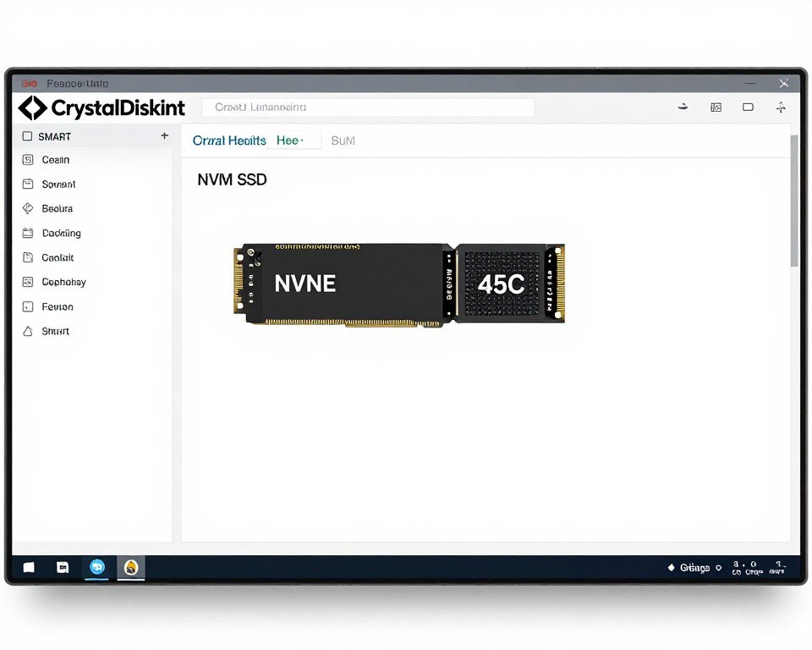The image size is (812, 650).
Task: Click the Dadriing sidebar icon
Action: pos(26,233)
